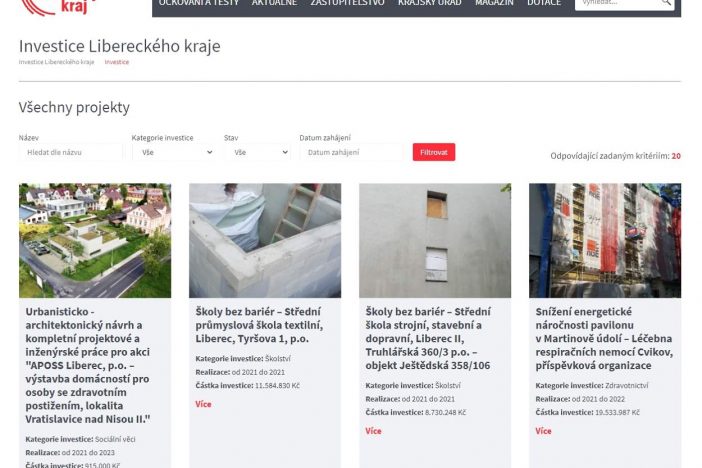Viewport: 702px width, 468px height.
Task: Click the top search field
Action: point(617,4)
